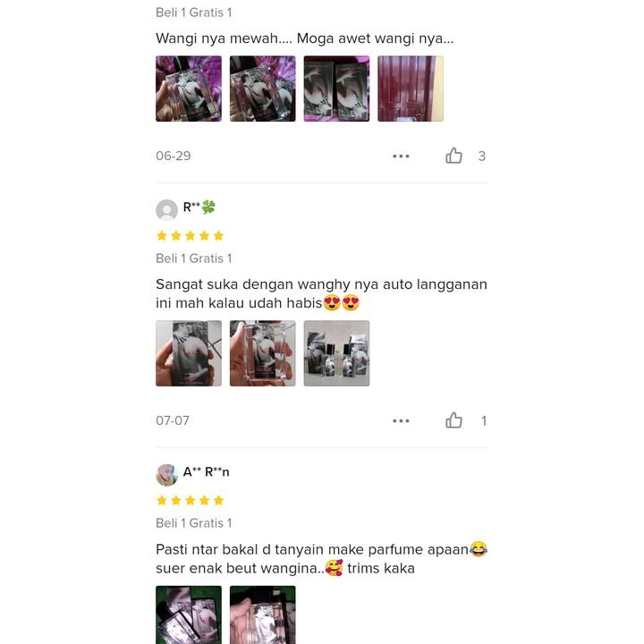
Task: Open the like count 3 on the 06-29 review
Action: pyautogui.click(x=482, y=156)
